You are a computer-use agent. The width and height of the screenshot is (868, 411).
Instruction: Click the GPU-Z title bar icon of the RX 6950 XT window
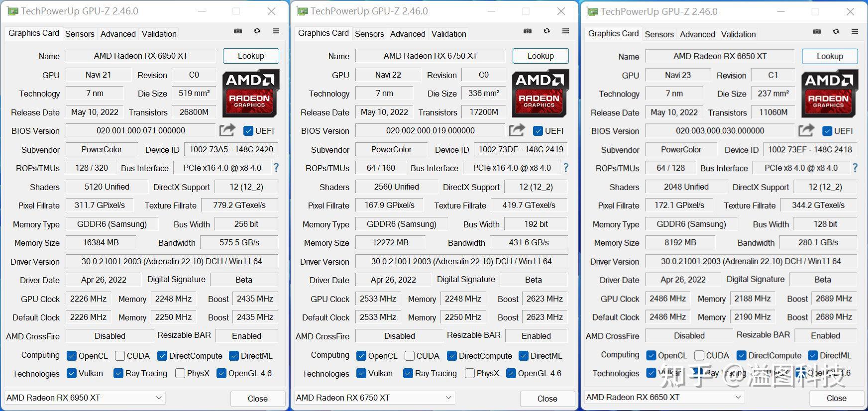tap(12, 11)
